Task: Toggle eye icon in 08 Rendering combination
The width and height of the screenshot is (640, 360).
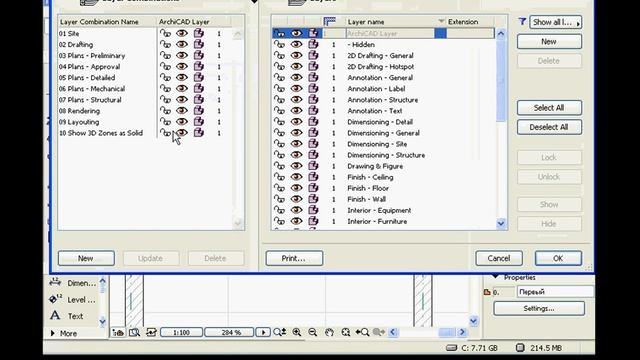Action: [182, 111]
